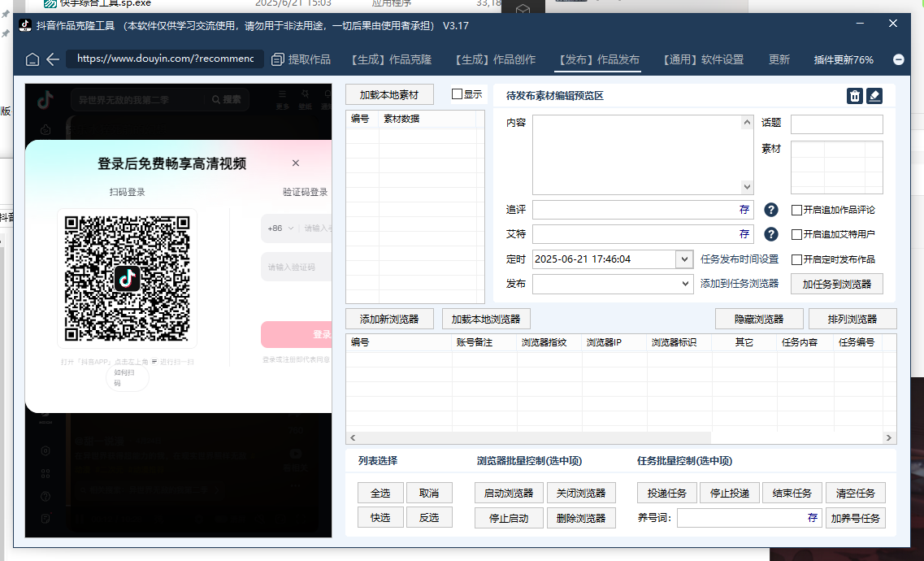This screenshot has width=924, height=561.
Task: Click the 加载本地素材 button
Action: (x=389, y=94)
